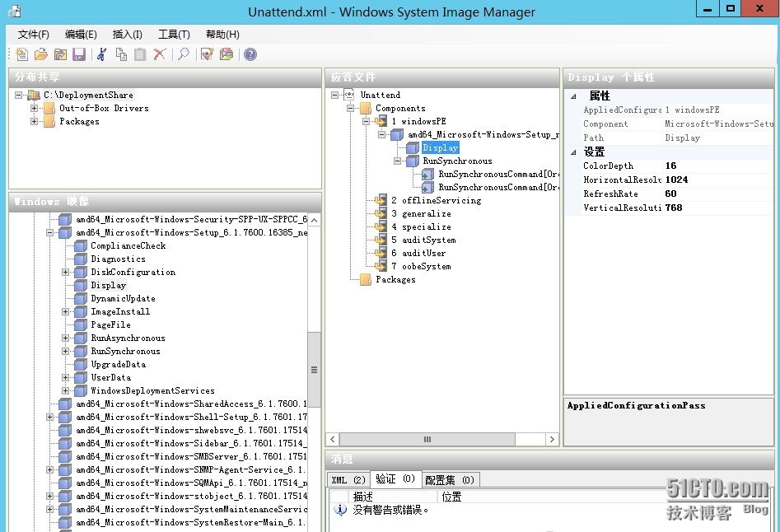Switch to the XML (2) messages tab
Screen dimensions: 780x532
[348, 480]
